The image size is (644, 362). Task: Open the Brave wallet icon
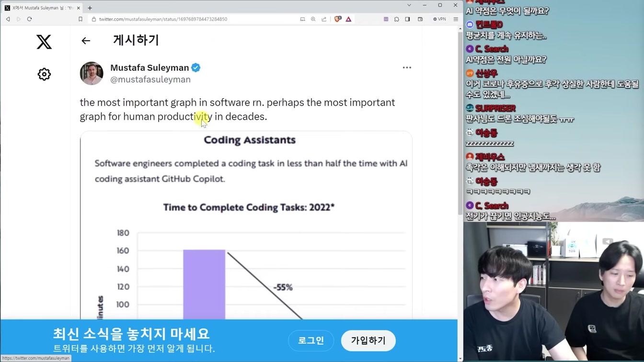[420, 19]
